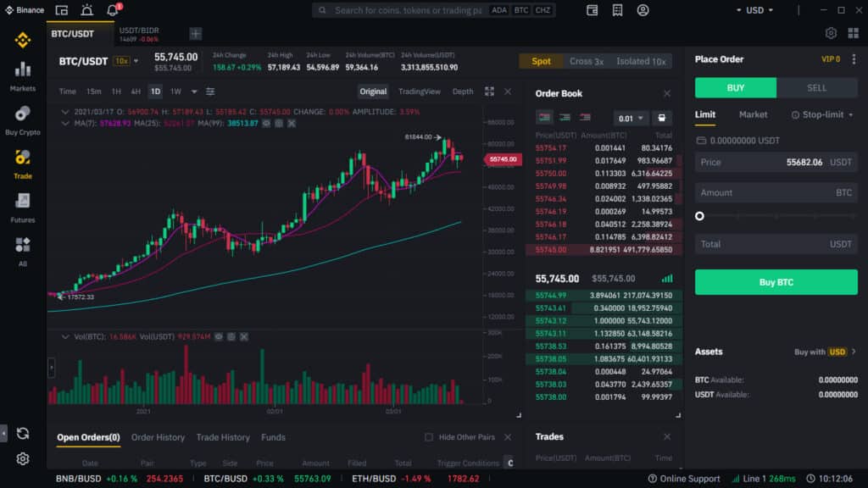
Task: Click the Order Book print/save icon
Action: point(661,118)
